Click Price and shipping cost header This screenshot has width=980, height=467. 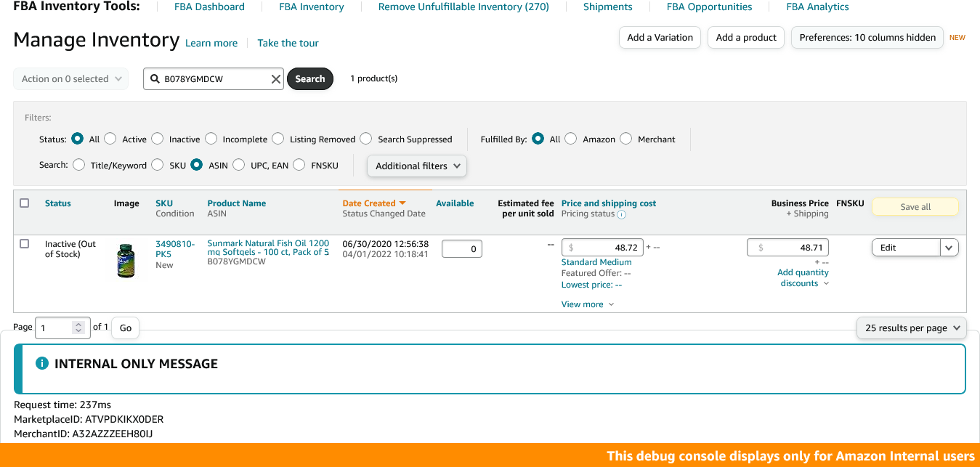pos(609,203)
